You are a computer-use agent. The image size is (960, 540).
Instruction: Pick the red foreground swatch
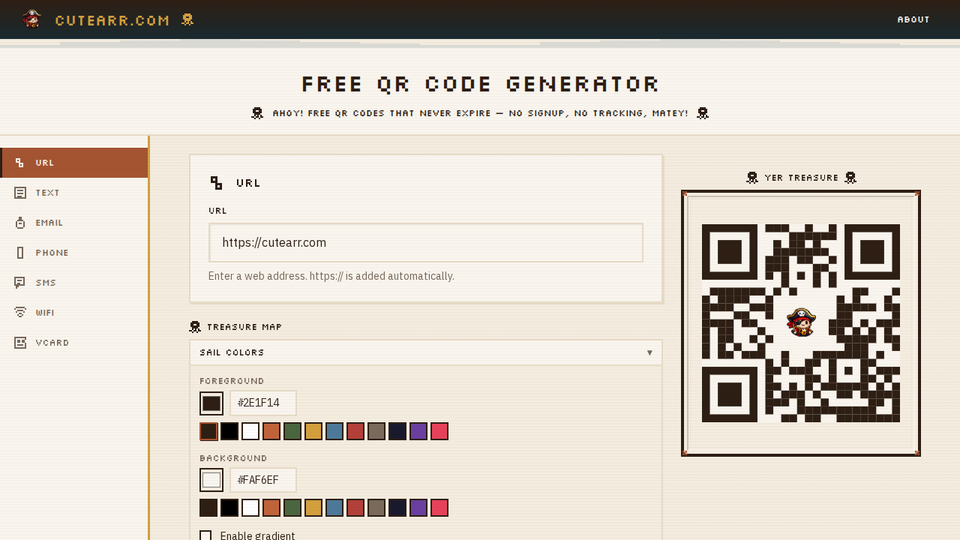(356, 431)
